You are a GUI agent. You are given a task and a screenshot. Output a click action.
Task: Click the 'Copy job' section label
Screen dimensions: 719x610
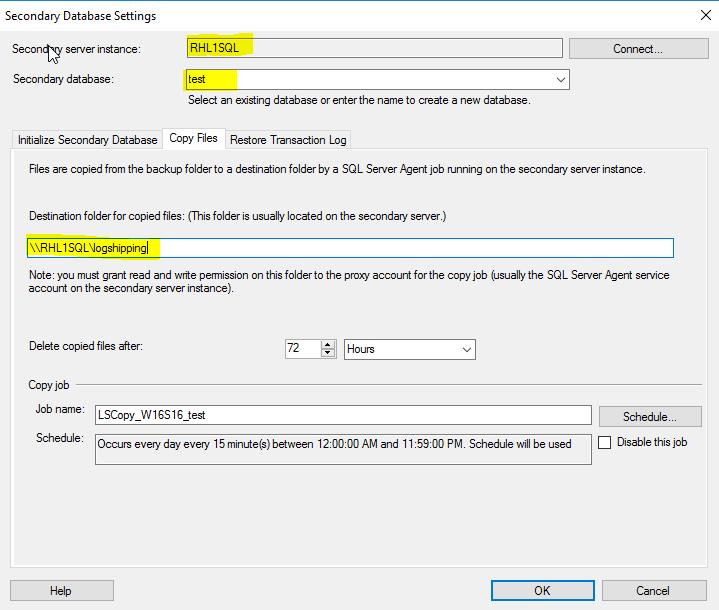(x=49, y=385)
